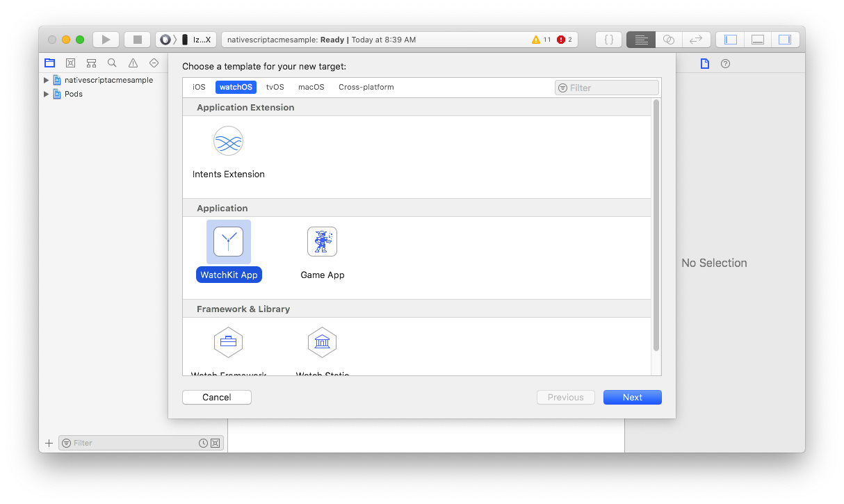844x504 pixels.
Task: Cancel the new target dialog
Action: [216, 398]
